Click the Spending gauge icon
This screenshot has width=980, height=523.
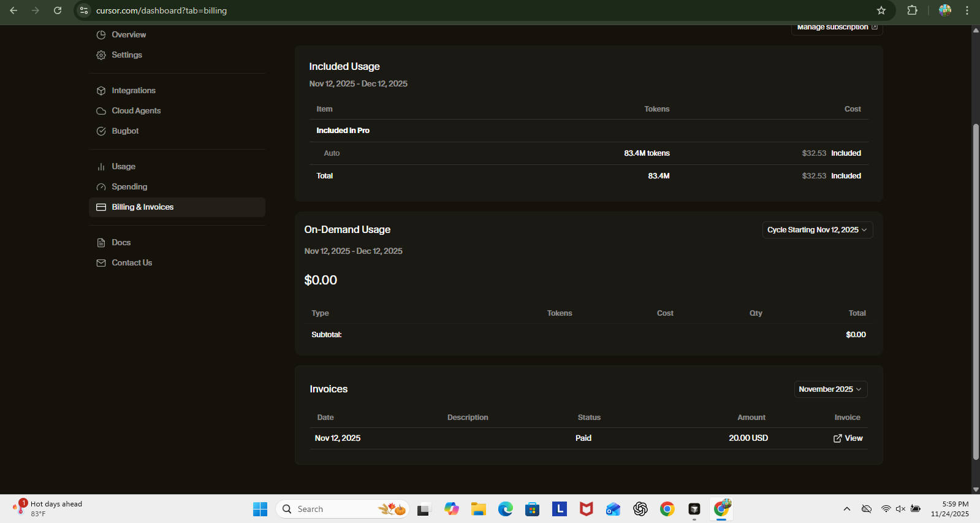click(101, 187)
